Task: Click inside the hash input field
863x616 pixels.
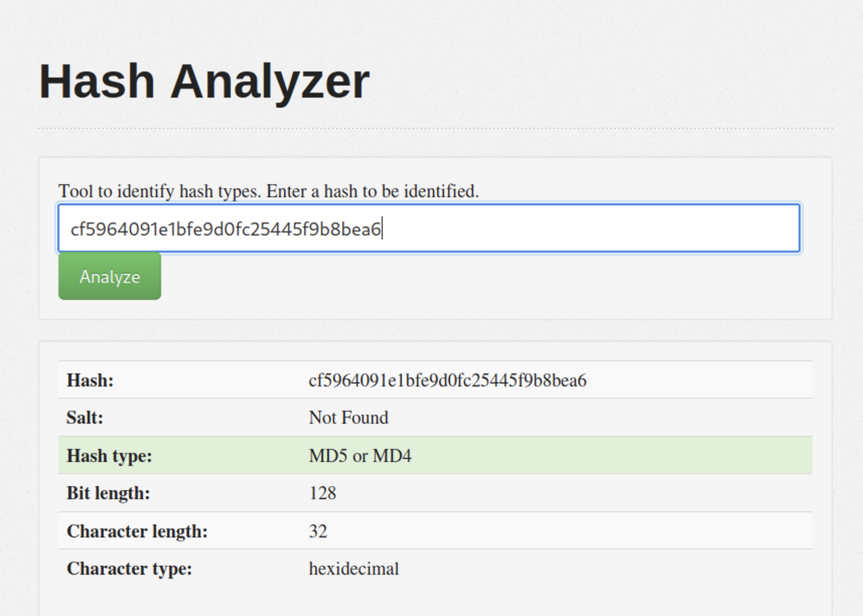Action: pos(428,228)
